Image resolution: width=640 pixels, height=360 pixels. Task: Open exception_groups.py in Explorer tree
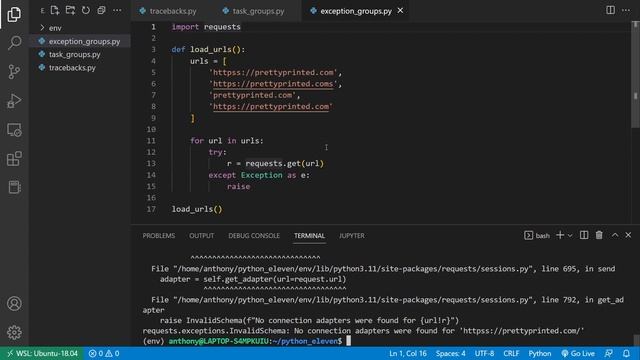[x=80, y=41]
